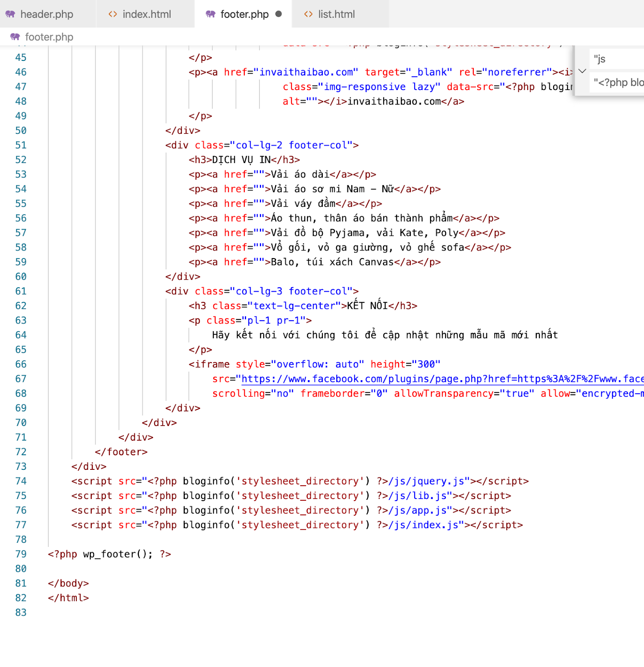644x667 pixels.
Task: Click line number 79 in the gutter
Action: (21, 554)
